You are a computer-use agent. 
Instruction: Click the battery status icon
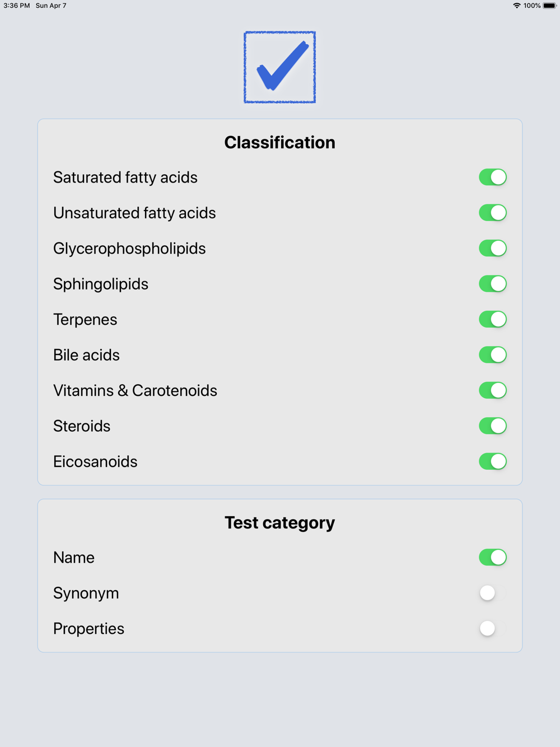pyautogui.click(x=550, y=6)
